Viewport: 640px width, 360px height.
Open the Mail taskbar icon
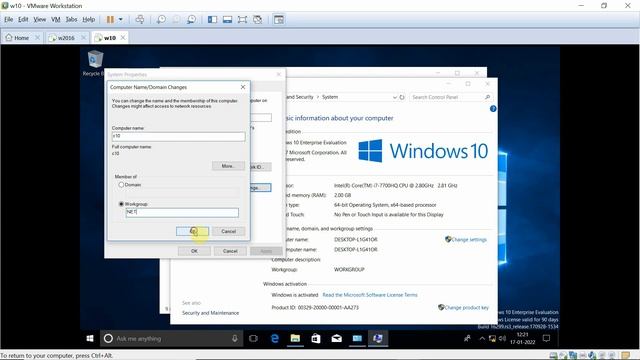[337, 338]
